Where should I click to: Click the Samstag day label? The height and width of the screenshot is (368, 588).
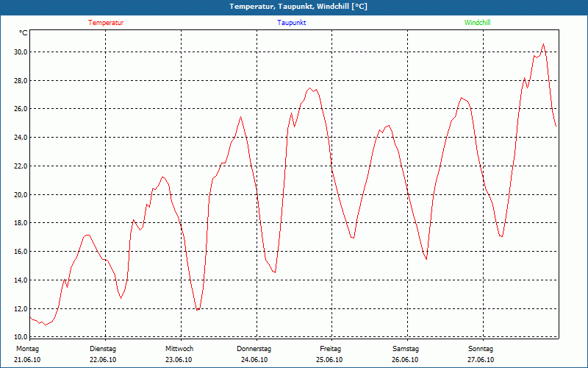(x=406, y=349)
